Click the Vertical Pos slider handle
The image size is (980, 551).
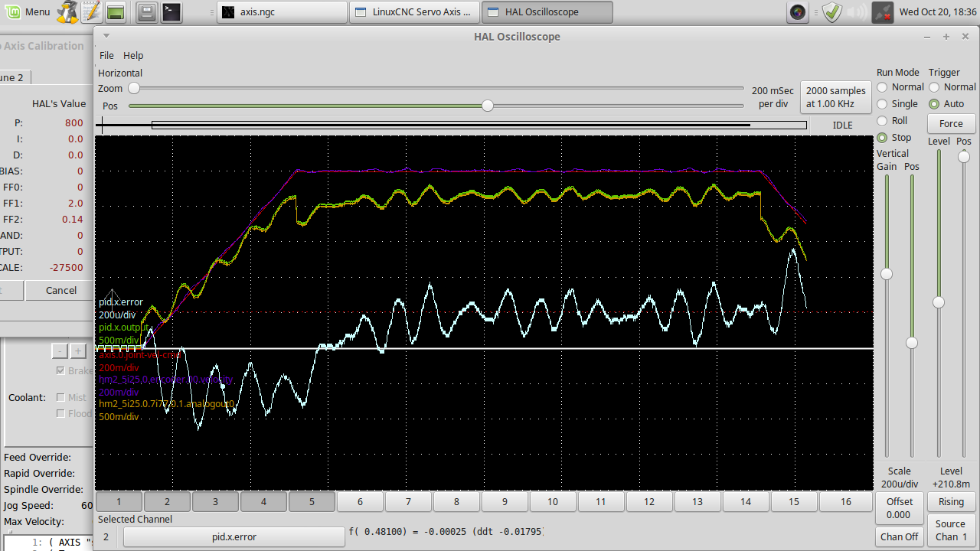[912, 343]
